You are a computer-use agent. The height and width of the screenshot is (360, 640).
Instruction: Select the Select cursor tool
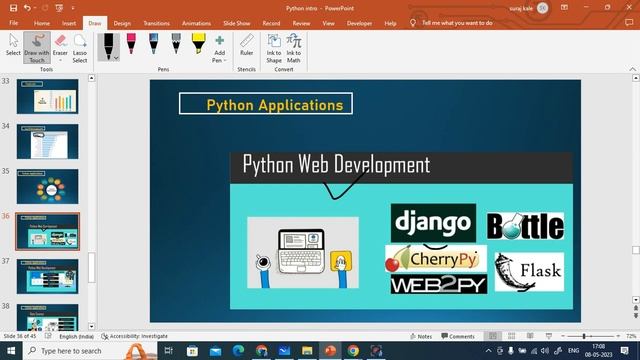pyautogui.click(x=13, y=45)
